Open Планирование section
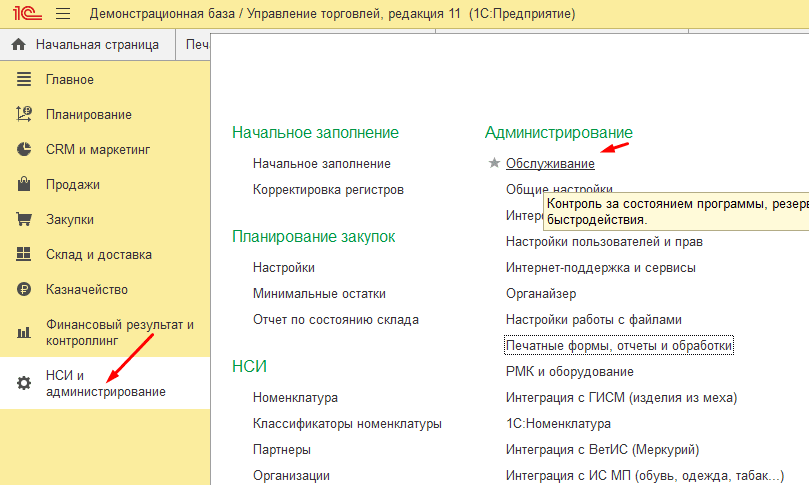 (x=105, y=115)
